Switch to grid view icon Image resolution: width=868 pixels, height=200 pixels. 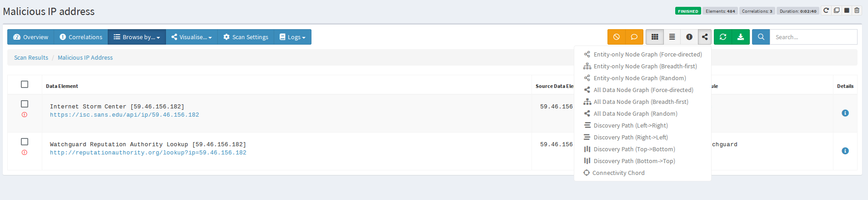coord(655,37)
